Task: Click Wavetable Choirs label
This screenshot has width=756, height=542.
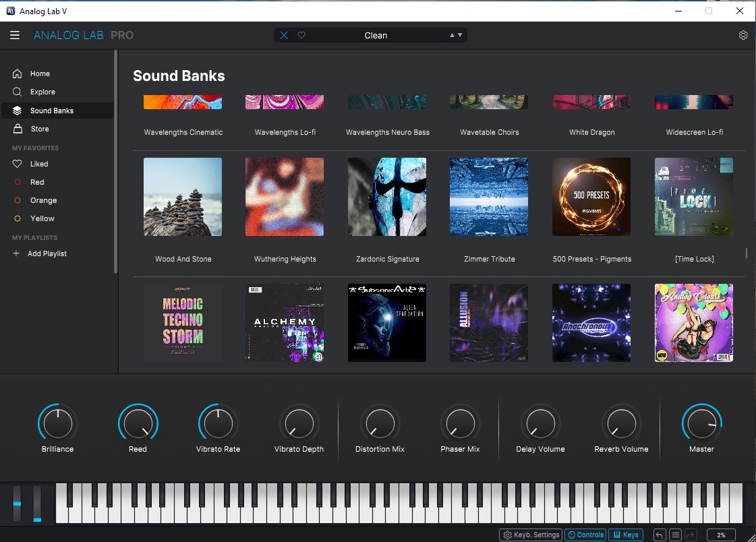Action: [x=490, y=133]
